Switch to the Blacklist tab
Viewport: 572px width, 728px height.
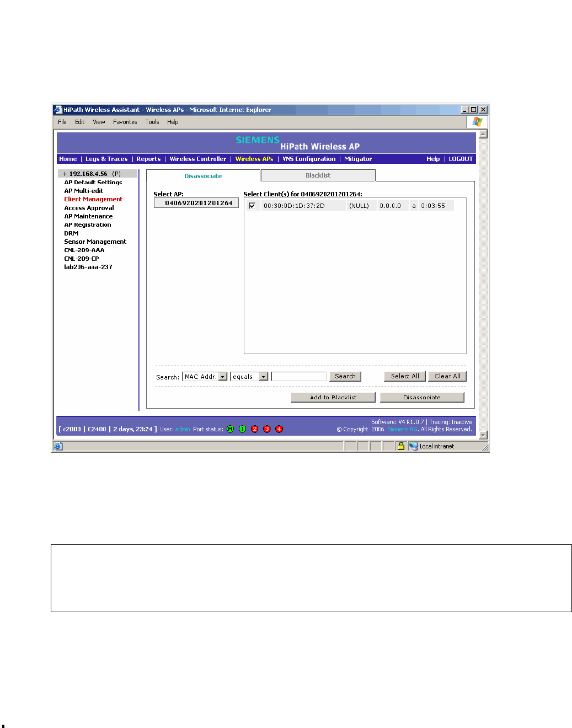click(318, 175)
